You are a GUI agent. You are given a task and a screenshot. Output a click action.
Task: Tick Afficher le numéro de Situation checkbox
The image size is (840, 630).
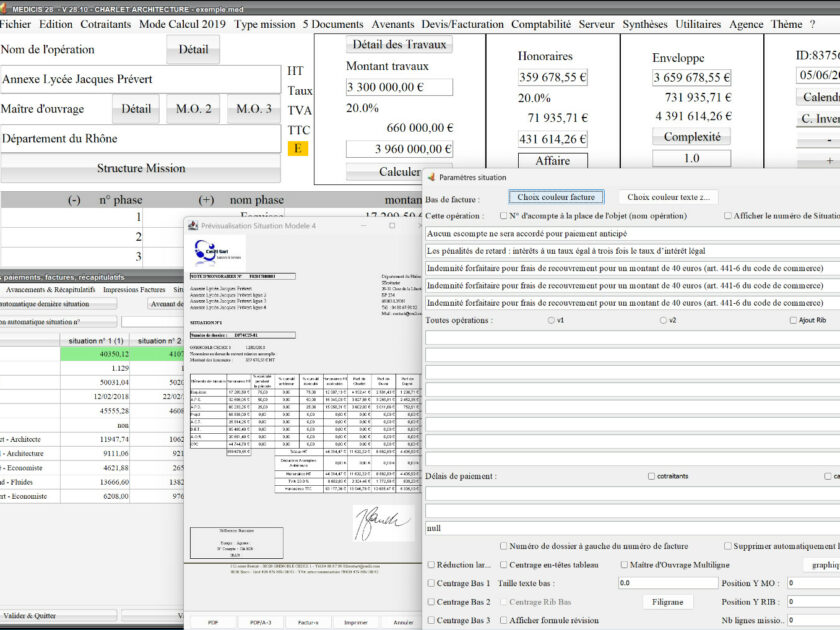tap(728, 215)
